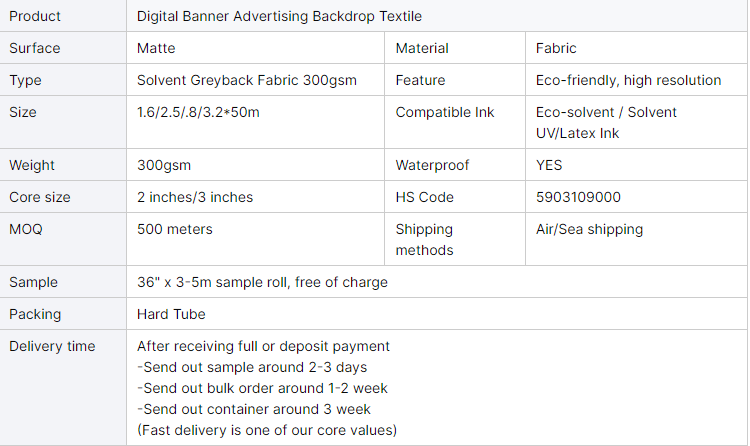Select the size value '1.6/2.5/.8/3.2*50m'

point(198,112)
